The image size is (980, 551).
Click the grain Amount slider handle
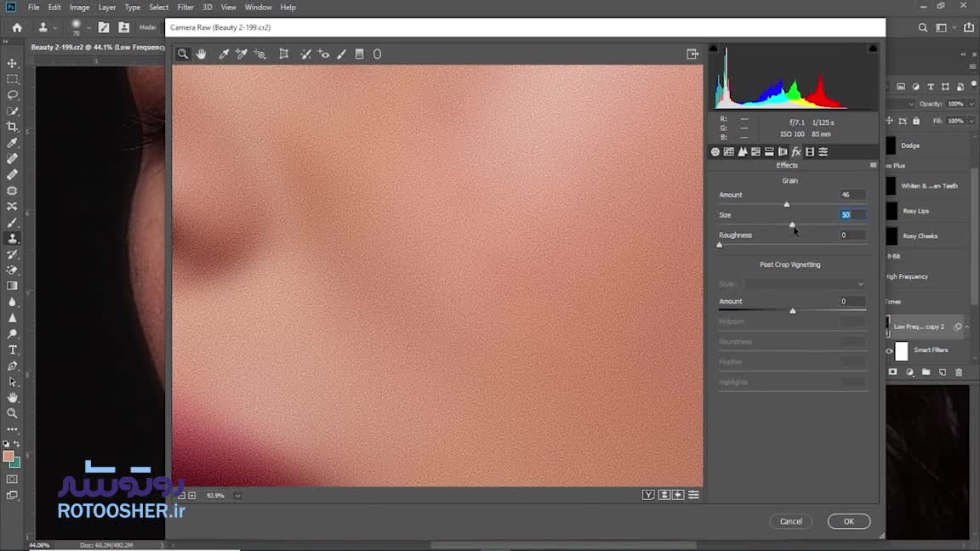786,205
